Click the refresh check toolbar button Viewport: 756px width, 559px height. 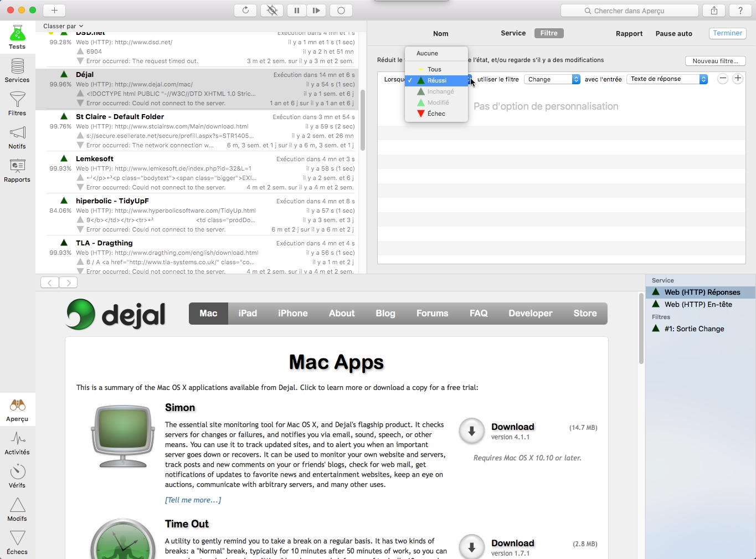point(245,10)
